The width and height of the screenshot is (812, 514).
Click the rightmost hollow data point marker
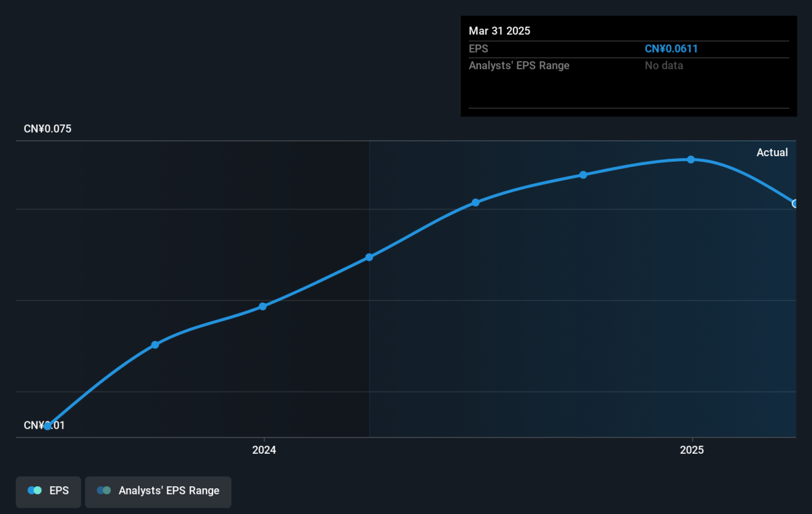(x=794, y=203)
